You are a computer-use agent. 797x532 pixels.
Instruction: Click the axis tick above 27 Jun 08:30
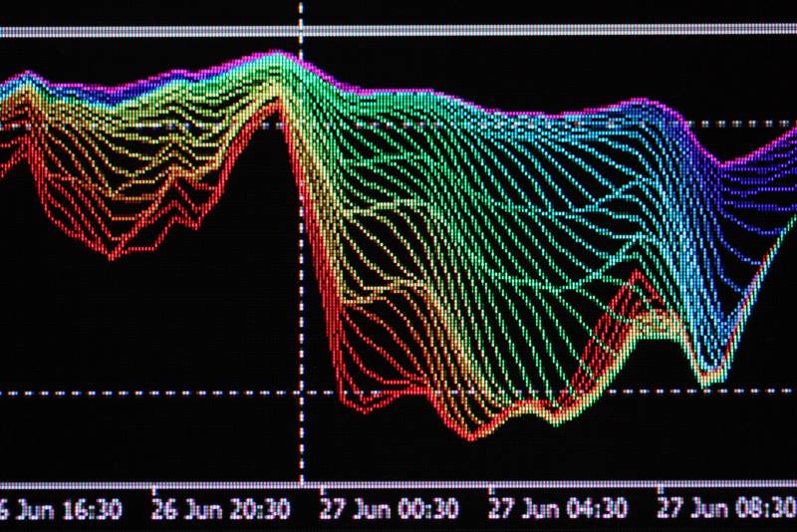(659, 489)
